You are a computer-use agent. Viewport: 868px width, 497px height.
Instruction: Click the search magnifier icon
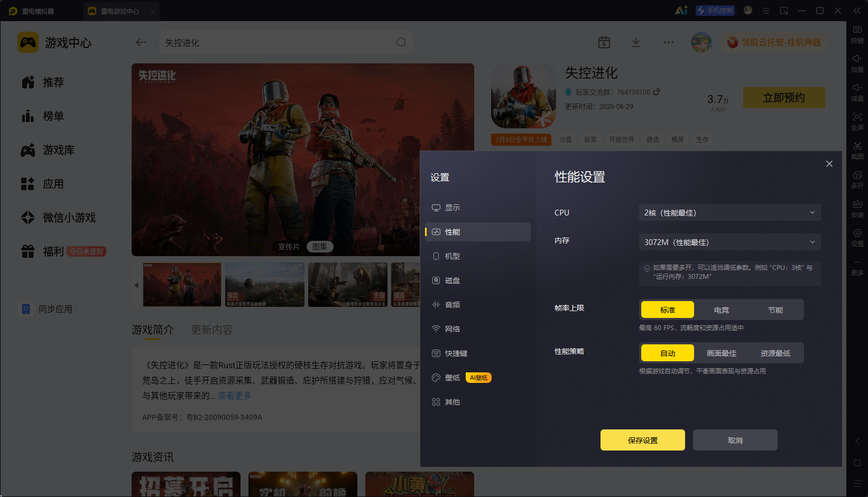(x=401, y=42)
